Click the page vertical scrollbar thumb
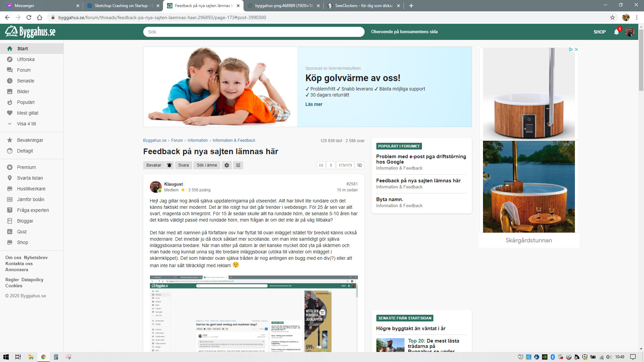 (641, 60)
